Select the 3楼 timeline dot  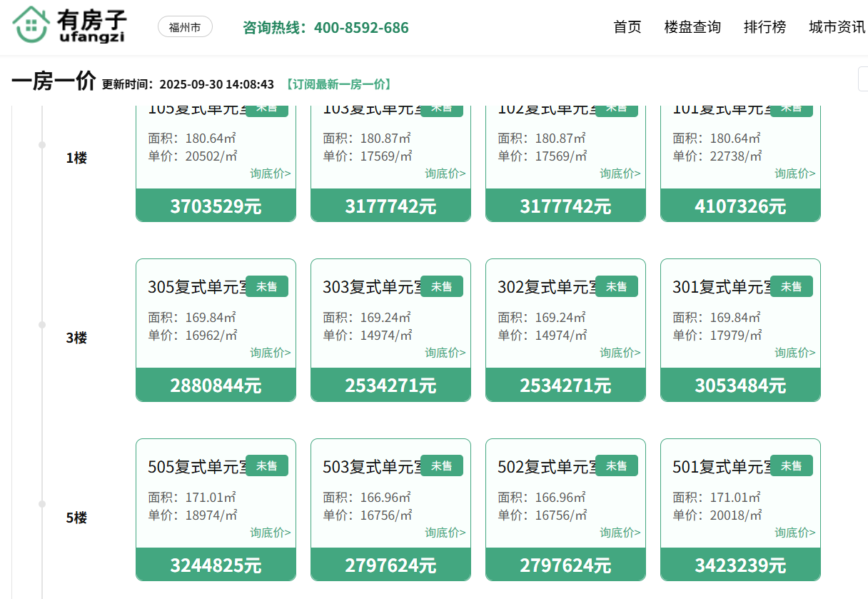coord(42,325)
